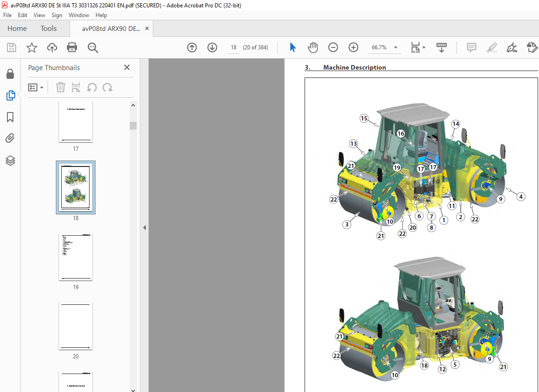This screenshot has height=392, width=539.
Task: Rotate page clockwise
Action: click(x=107, y=87)
